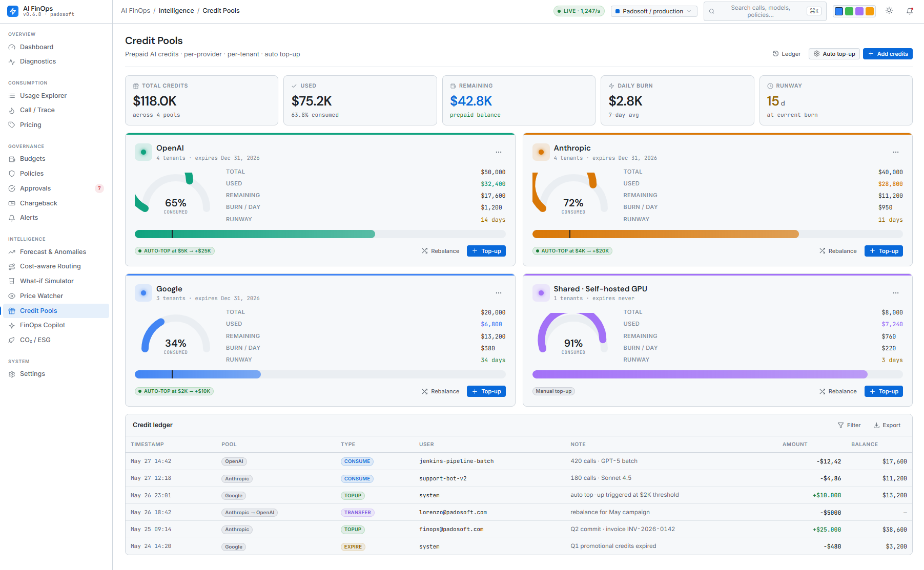Open the Shared Self-hosted GPU options menu
Screen dimensions: 924x570
coord(896,293)
